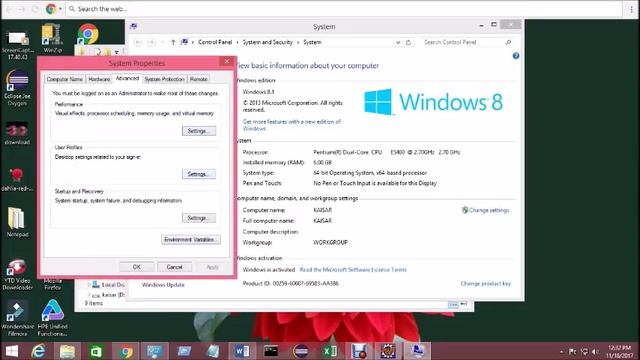Open User Profiles Settings button
Screen dimensions: 640x360
pyautogui.click(x=199, y=174)
